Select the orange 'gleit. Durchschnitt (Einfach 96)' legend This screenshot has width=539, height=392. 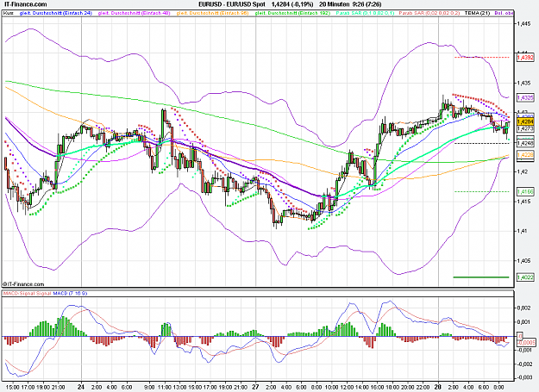click(212, 13)
